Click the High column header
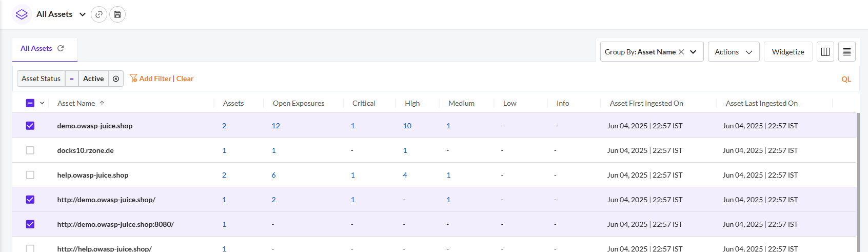868x252 pixels. 412,103
